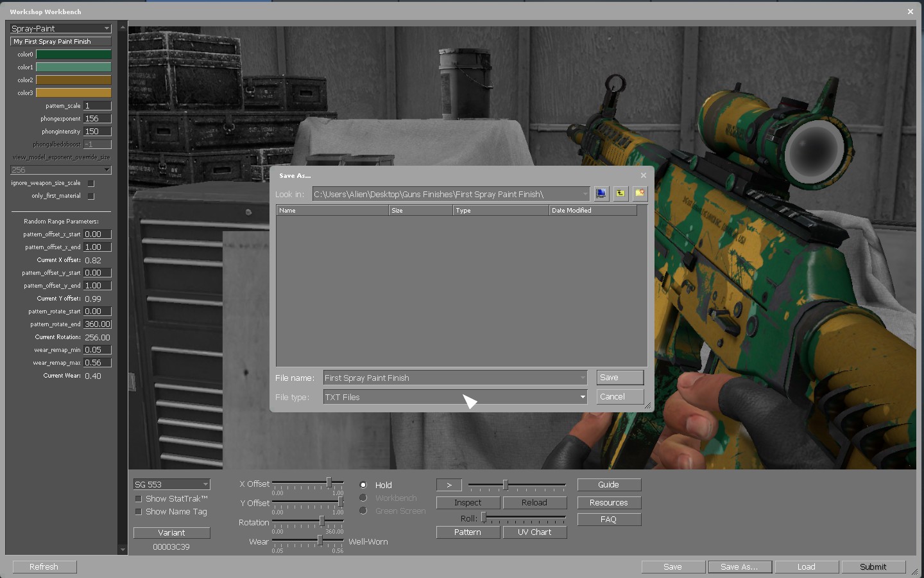Sort files by the Name column

pos(332,210)
